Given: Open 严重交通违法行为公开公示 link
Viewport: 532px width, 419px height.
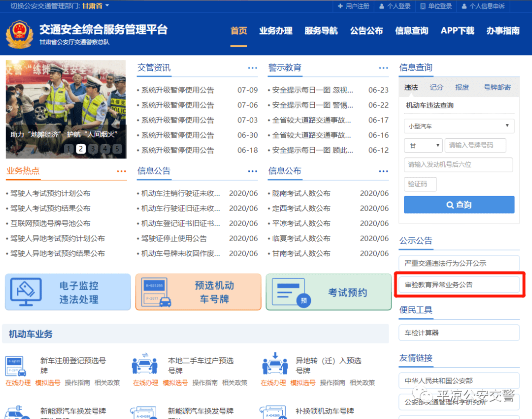Looking at the screenshot, I should pos(459,263).
